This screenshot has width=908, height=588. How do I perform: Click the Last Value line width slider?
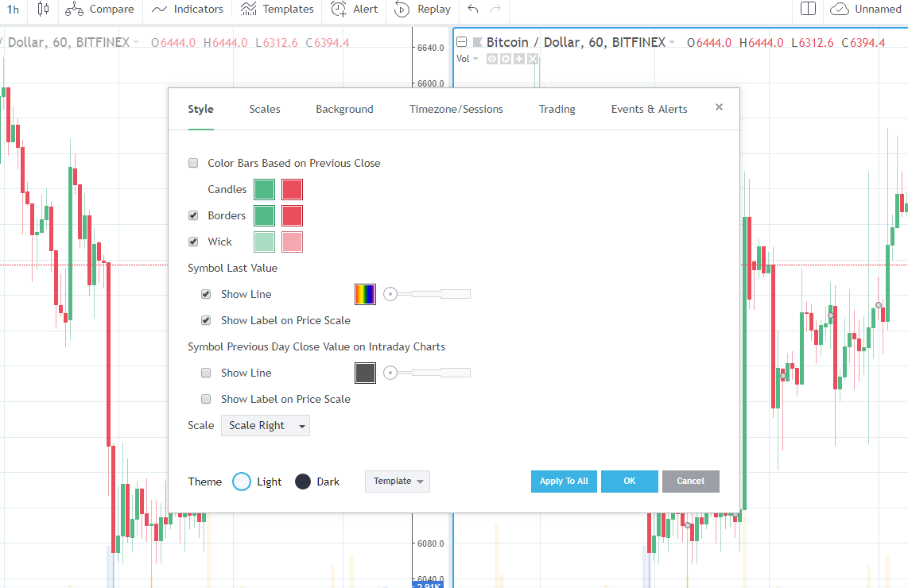pos(427,294)
